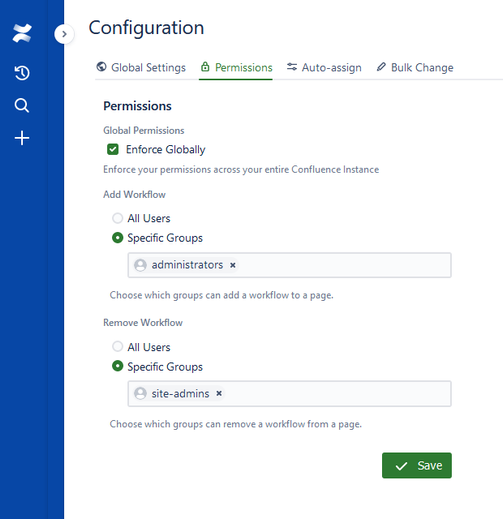Click inside the Remove Workflow groups field

(x=289, y=394)
